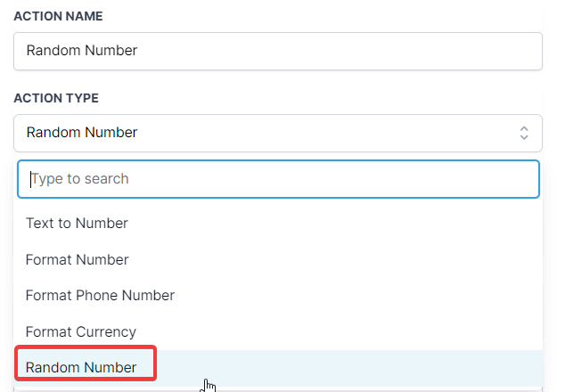Choose the highlighted 'Random Number' option

[x=82, y=368]
